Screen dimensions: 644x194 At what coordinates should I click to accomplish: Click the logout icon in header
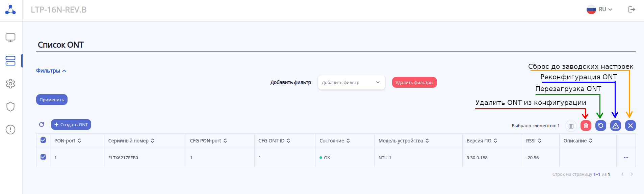(x=632, y=9)
